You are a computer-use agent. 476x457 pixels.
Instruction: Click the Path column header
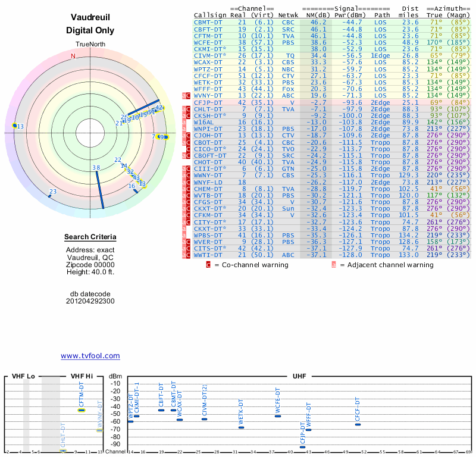pos(381,15)
